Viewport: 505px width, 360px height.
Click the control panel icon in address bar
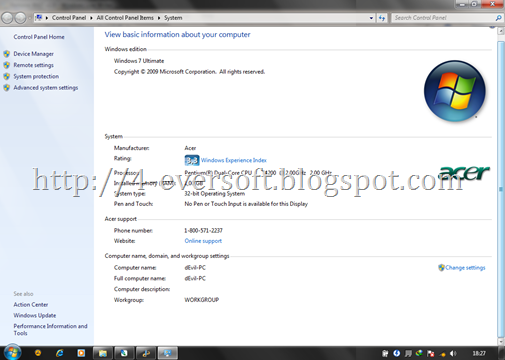click(39, 18)
